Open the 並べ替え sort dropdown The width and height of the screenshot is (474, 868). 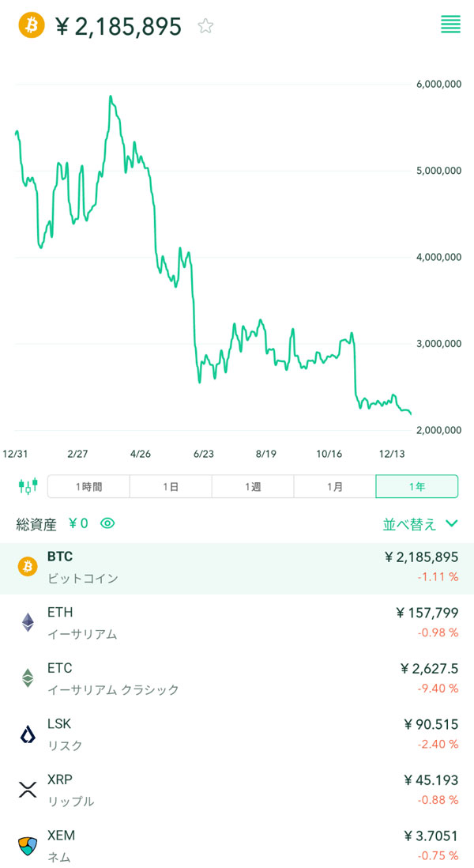pos(409,523)
